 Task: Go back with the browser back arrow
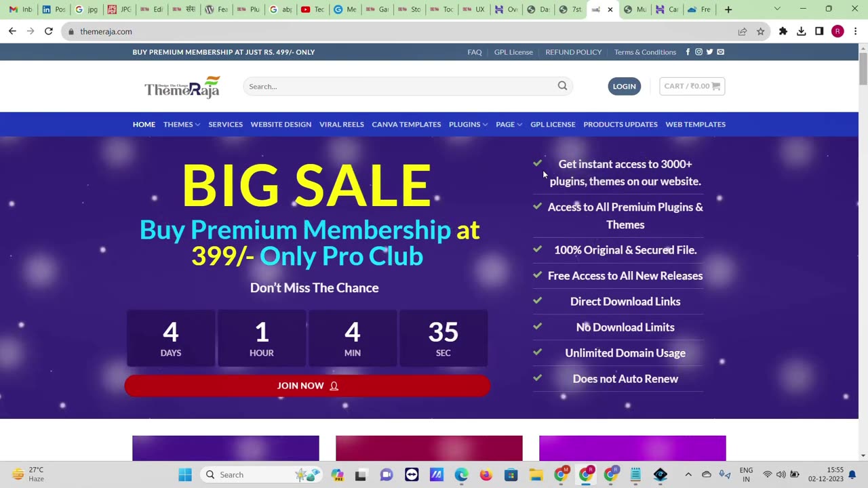click(12, 31)
